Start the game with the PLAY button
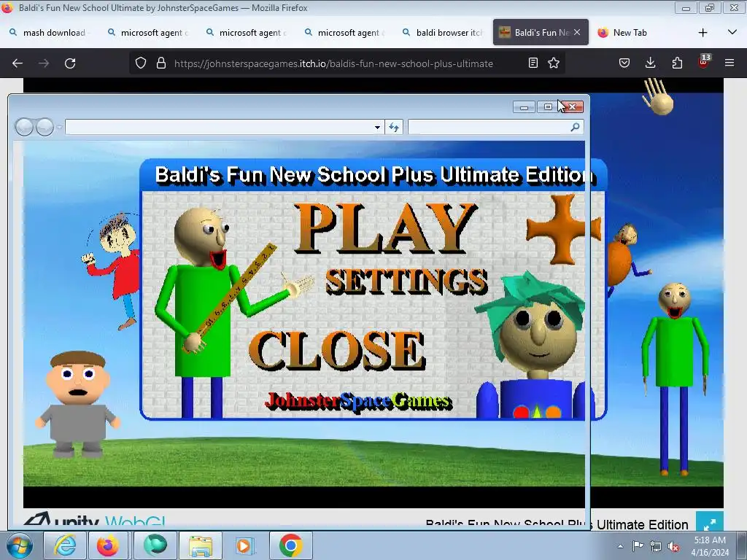The image size is (747, 560). [x=386, y=228]
